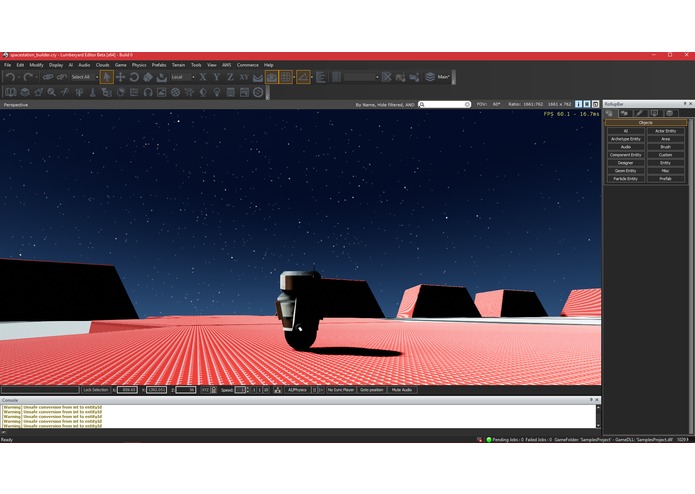Open the magnifier search tool icon
The height and width of the screenshot is (494, 695).
coord(52,92)
